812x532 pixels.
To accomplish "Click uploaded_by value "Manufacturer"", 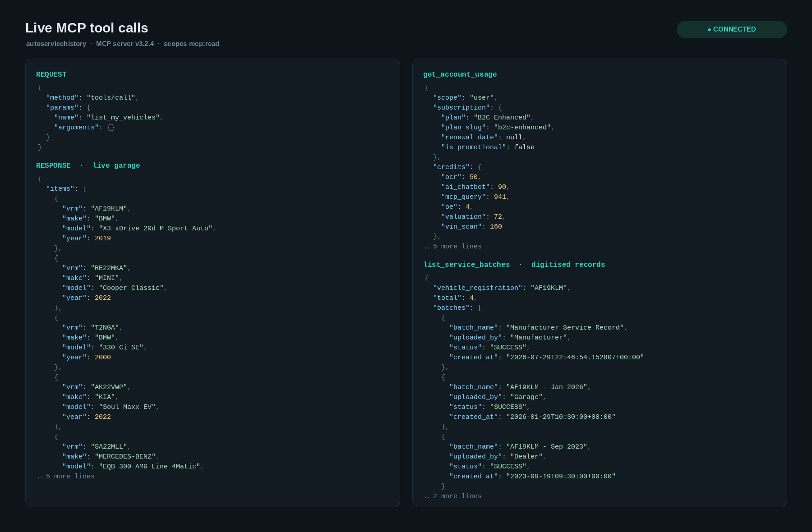I will [539, 338].
